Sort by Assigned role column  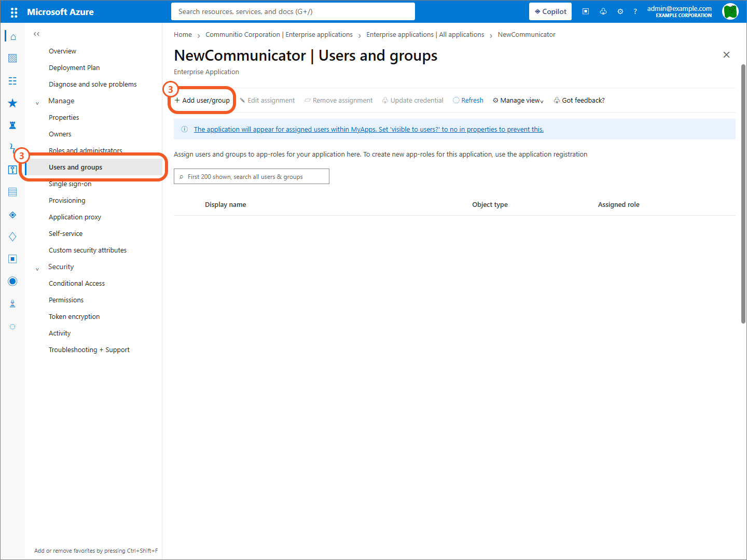618,205
